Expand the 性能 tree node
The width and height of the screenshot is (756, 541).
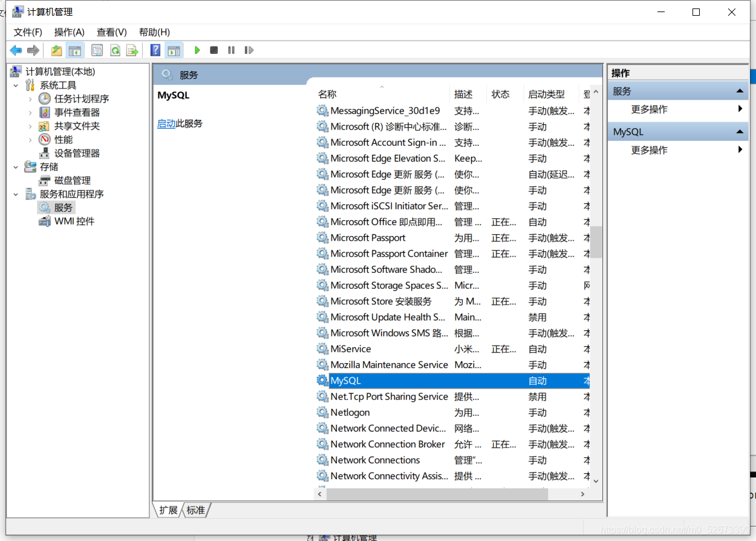(x=30, y=140)
